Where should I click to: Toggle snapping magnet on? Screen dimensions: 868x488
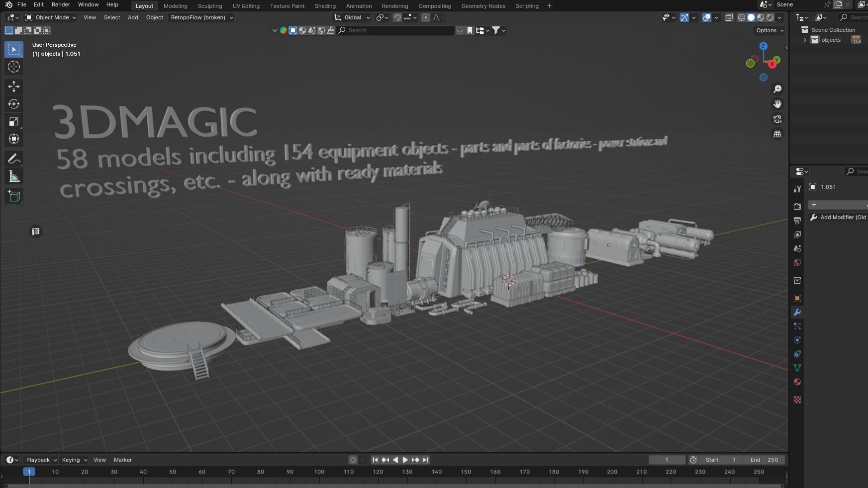(x=397, y=17)
